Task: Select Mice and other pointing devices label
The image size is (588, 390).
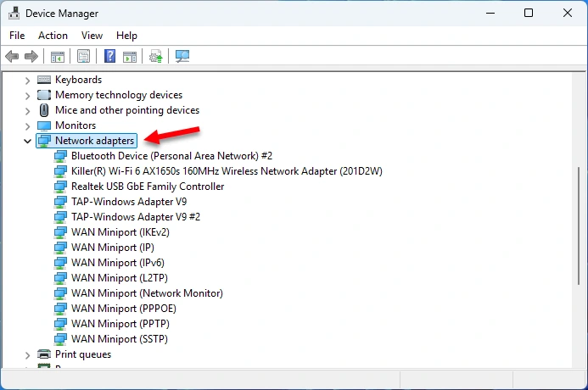Action: click(x=127, y=110)
